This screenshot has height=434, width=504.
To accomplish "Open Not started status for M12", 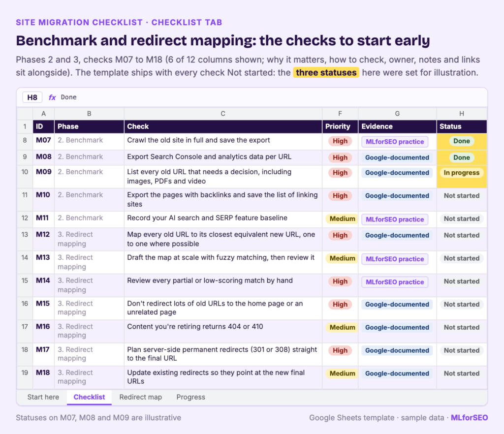I will point(462,236).
